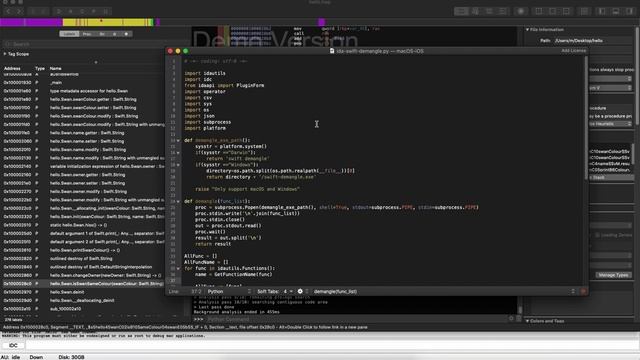Select the hello.Swan.printSwanColour() row
The image size is (640, 360).
click(x=84, y=250)
